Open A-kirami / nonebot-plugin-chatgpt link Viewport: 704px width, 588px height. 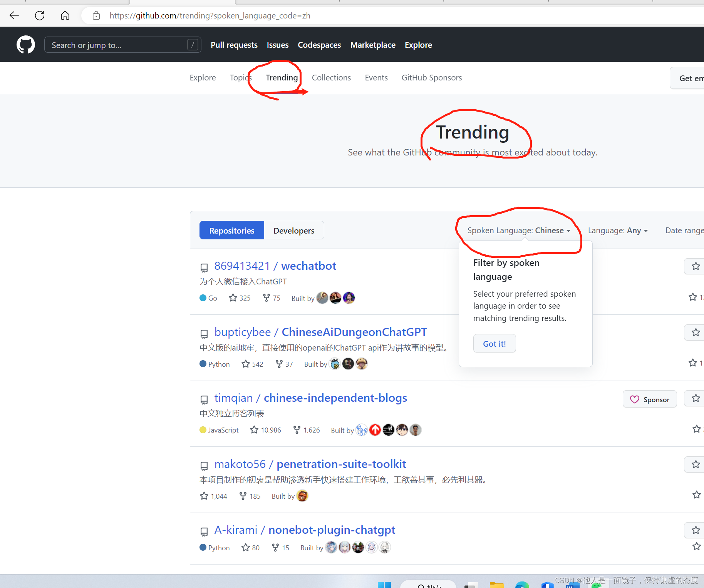pos(305,530)
